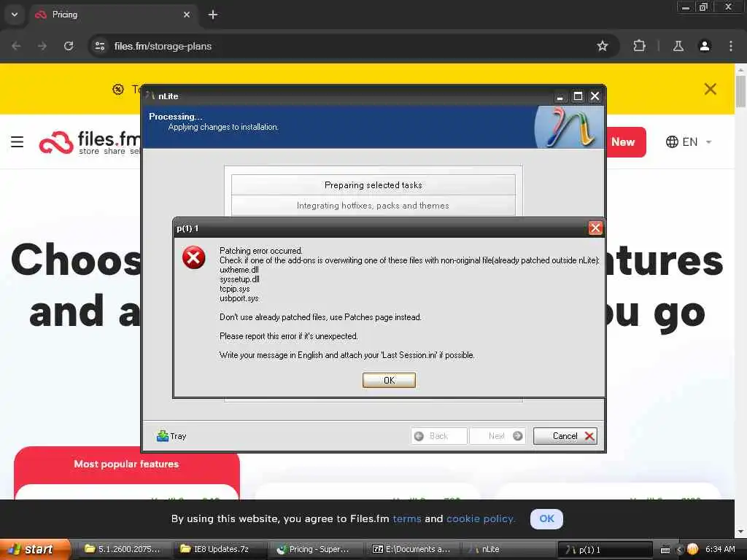Open Chrome three-dot menu
747x560 pixels.
pyautogui.click(x=731, y=46)
